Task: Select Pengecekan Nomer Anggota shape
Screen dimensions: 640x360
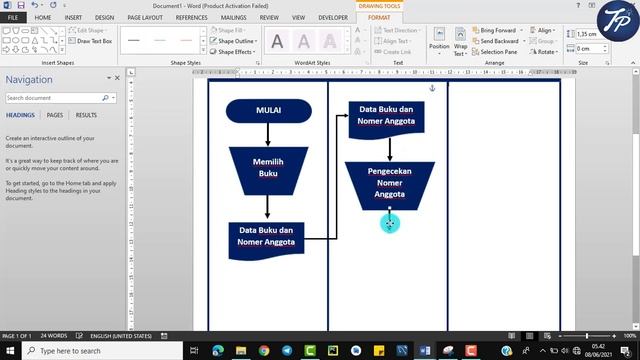Action: coord(390,186)
